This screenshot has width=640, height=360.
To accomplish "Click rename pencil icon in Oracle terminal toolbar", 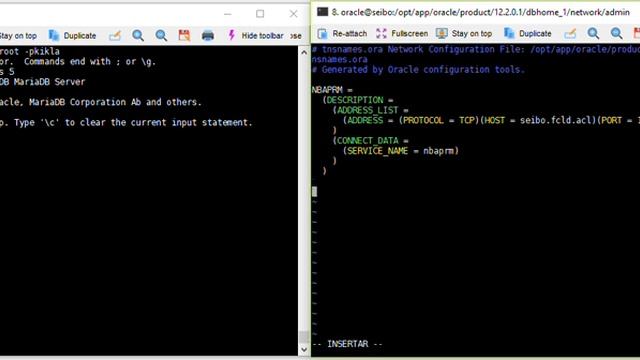I will pyautogui.click(x=570, y=33).
